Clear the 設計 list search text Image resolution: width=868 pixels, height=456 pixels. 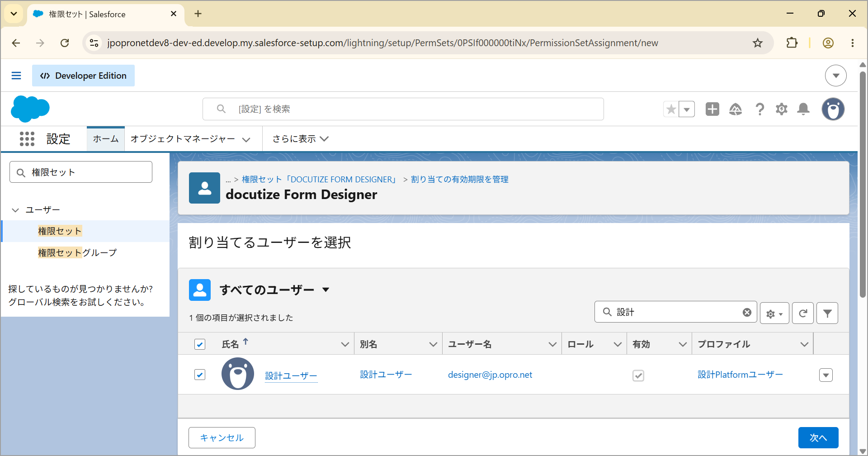pyautogui.click(x=747, y=312)
